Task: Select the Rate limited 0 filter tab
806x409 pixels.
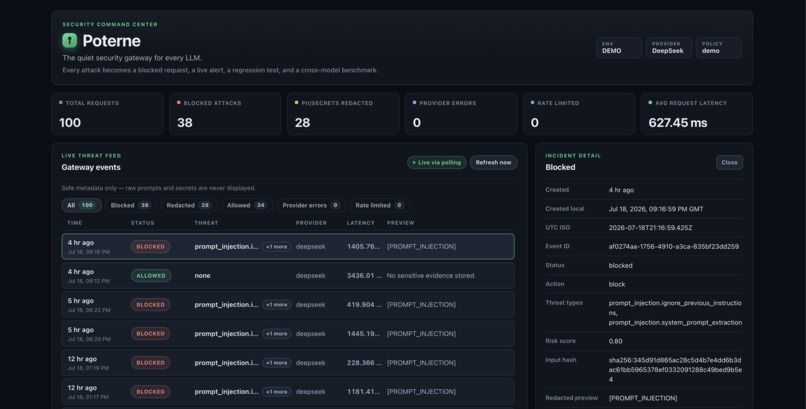Action: tap(379, 205)
